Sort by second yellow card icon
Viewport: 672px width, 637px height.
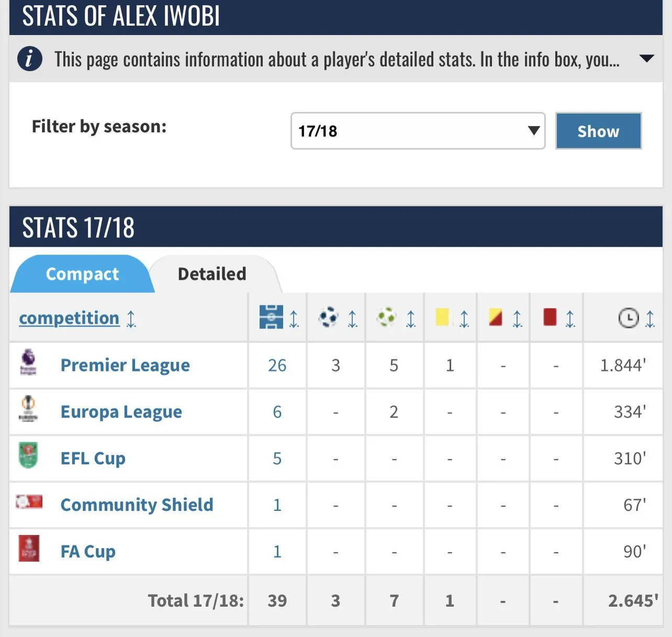pyautogui.click(x=495, y=317)
